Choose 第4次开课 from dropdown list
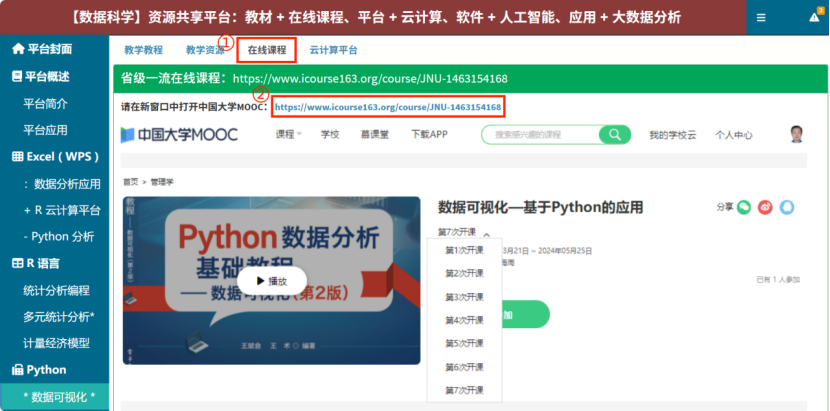Screen dimensions: 830x411 pos(464,320)
